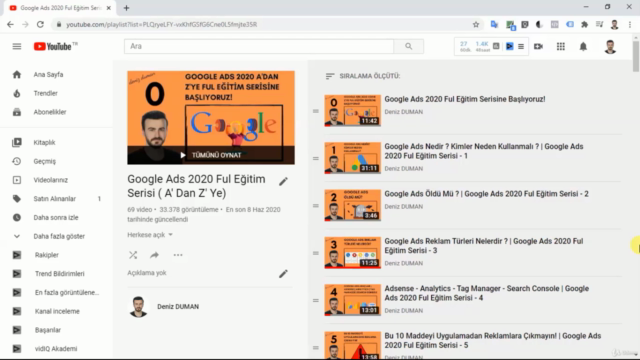640x360 pixels.
Task: Open SIRALAMA ÖLÇÜTÜ sort dropdown
Action: (363, 76)
